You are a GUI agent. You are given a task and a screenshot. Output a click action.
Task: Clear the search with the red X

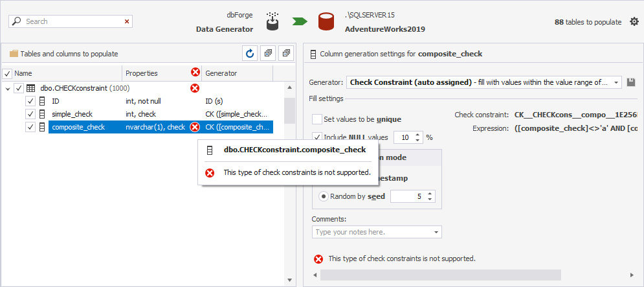tap(126, 21)
